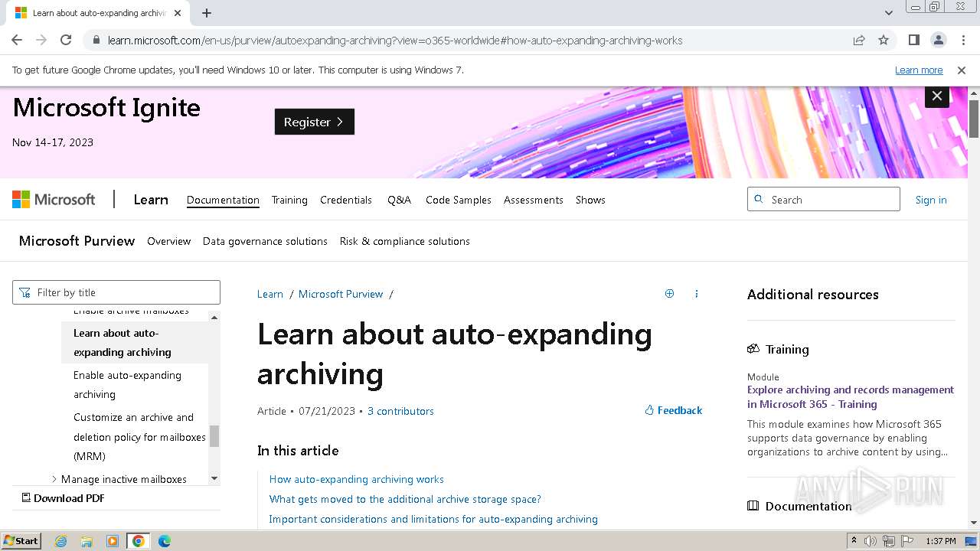Open the Chrome three-dot menu

coord(962,40)
